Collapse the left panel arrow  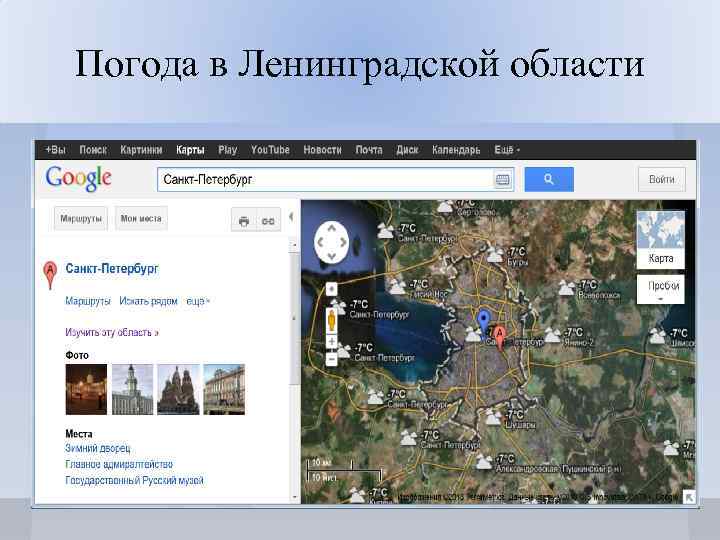[291, 216]
